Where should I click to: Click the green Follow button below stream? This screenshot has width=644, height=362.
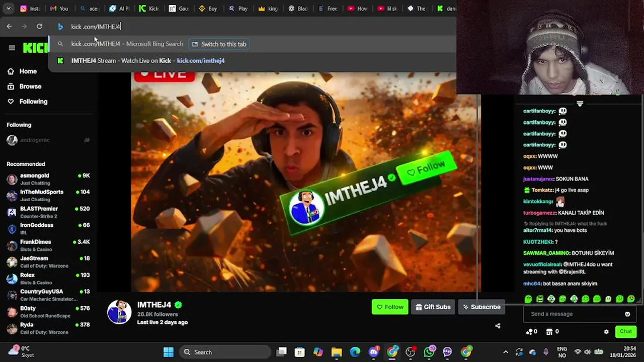[390, 307]
